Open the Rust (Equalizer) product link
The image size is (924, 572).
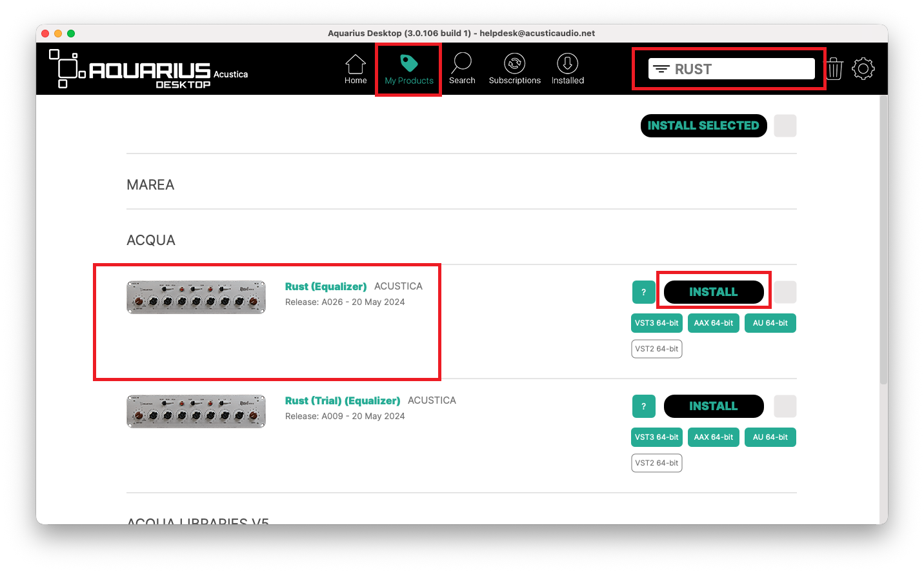pyautogui.click(x=326, y=286)
